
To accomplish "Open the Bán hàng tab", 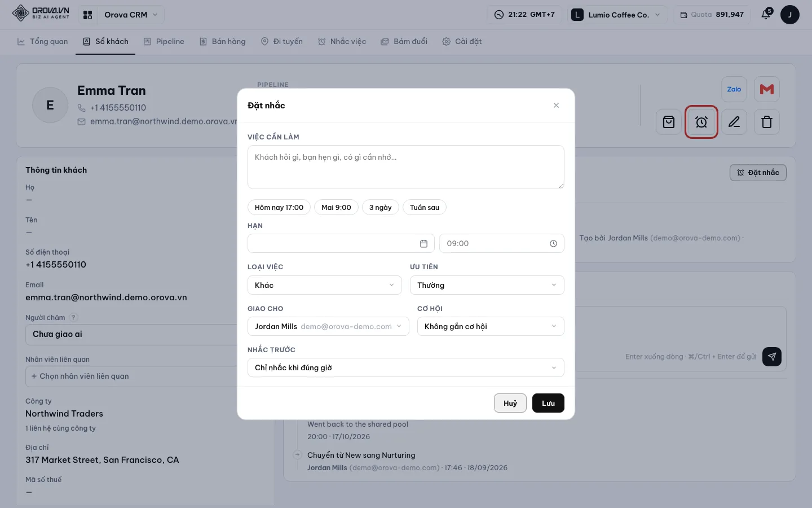I will [223, 42].
